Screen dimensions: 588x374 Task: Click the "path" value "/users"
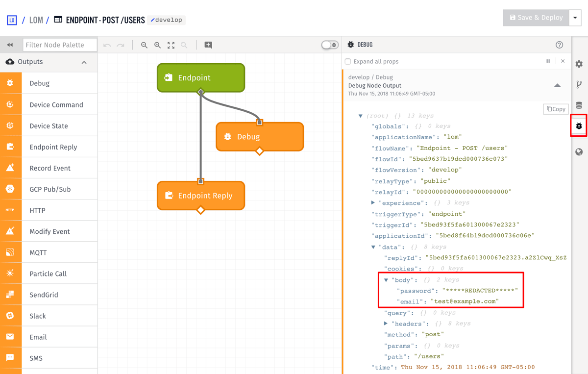(x=429, y=356)
